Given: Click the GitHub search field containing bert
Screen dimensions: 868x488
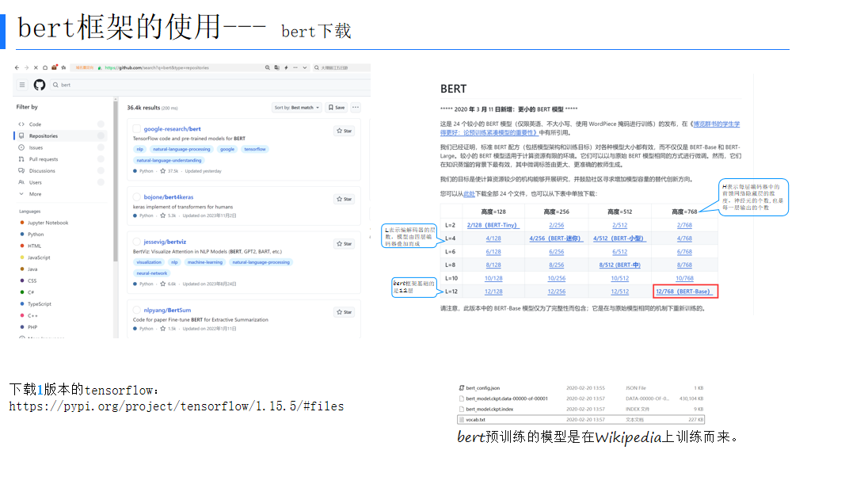Looking at the screenshot, I should (x=209, y=85).
